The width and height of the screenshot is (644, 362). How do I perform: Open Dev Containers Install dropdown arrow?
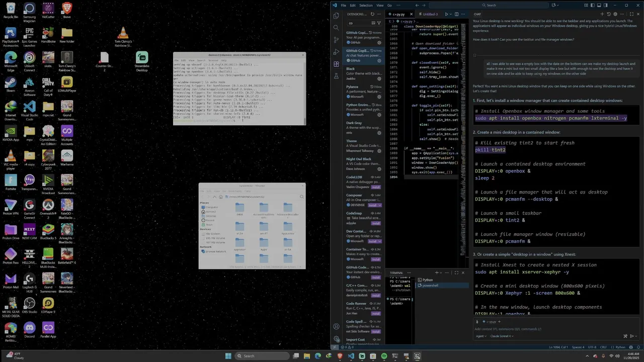(380, 241)
